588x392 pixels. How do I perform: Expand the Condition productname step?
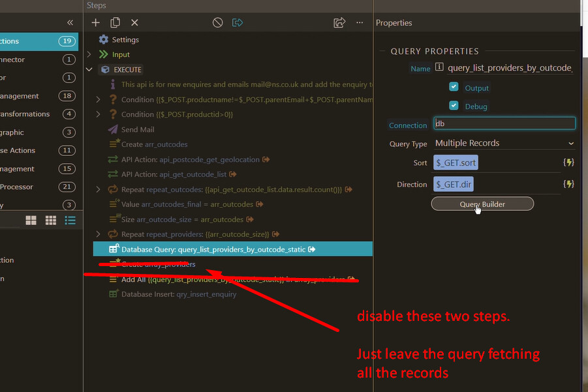[98, 99]
